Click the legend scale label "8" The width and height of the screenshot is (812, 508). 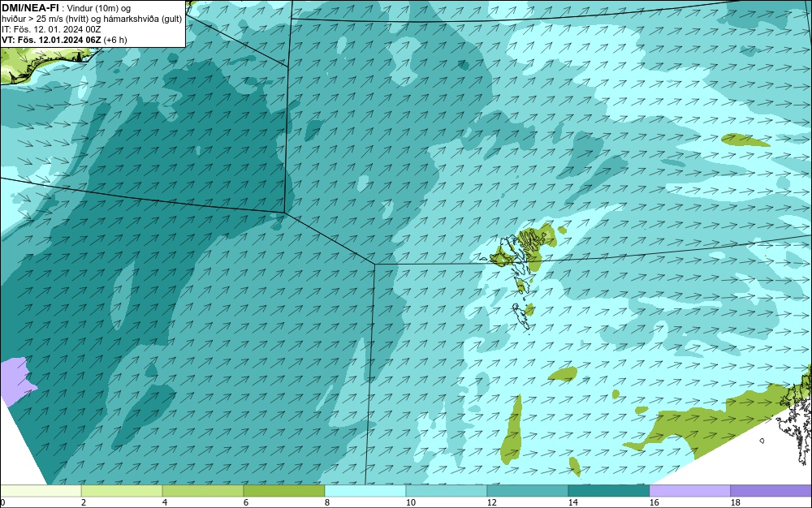[x=326, y=502]
